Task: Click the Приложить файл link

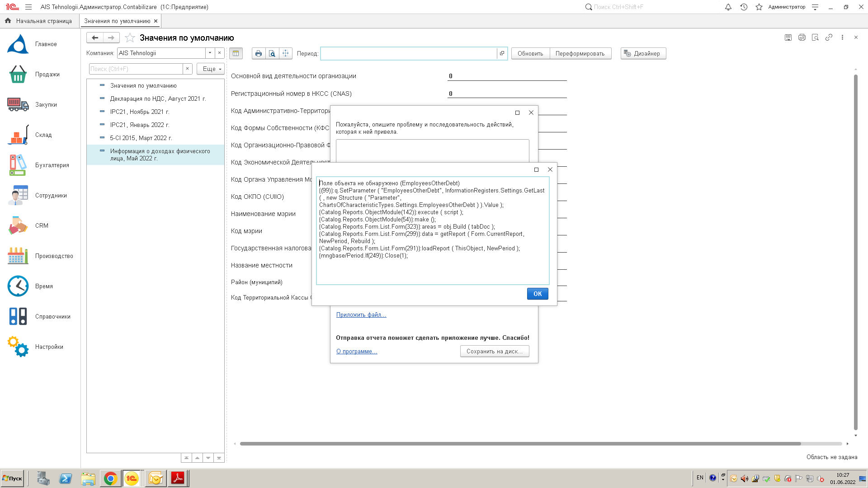Action: tap(361, 315)
